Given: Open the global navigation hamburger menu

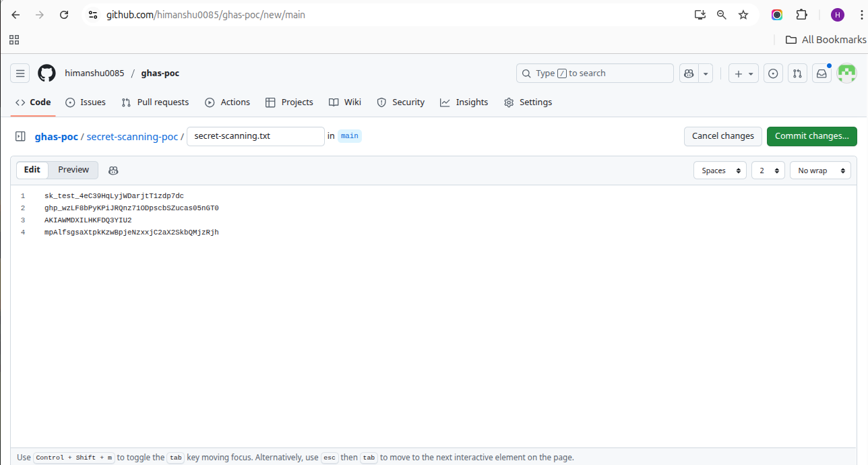Looking at the screenshot, I should (x=20, y=73).
